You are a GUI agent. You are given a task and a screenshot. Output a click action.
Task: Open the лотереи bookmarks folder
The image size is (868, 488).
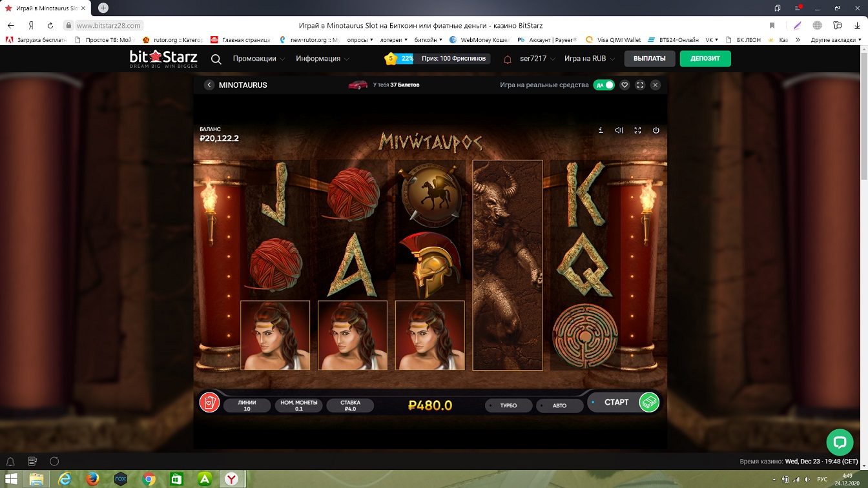tap(392, 39)
